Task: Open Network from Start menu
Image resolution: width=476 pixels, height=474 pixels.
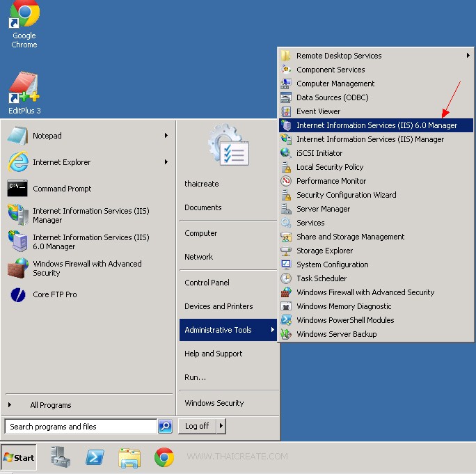Action: (198, 257)
